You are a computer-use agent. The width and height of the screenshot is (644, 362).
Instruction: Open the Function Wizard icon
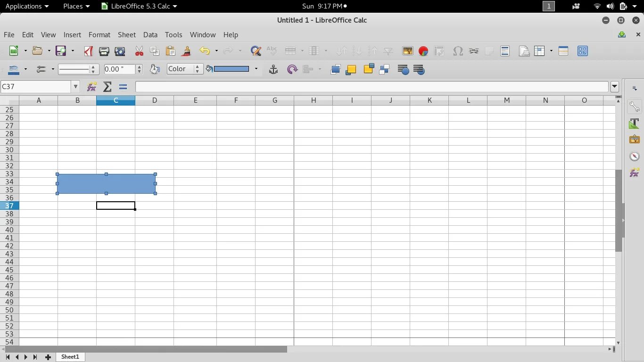click(x=92, y=87)
